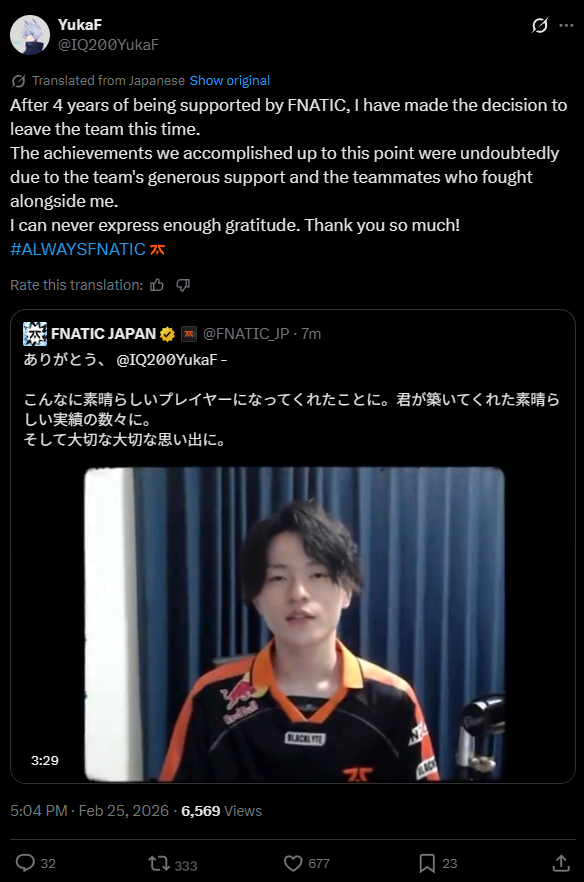The height and width of the screenshot is (882, 584).
Task: Click the FNATIC JAPAN account name
Action: click(104, 334)
